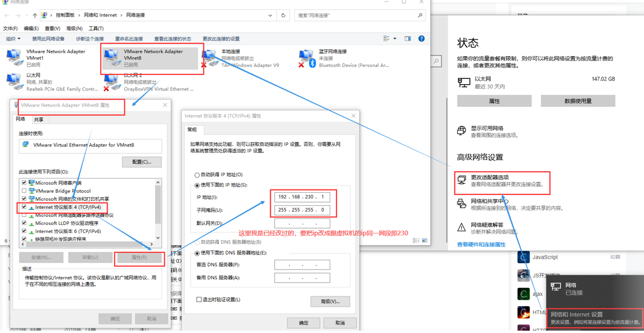644x333 pixels.
Task: Click 确定 in the IPv4 properties dialog
Action: 303,323
